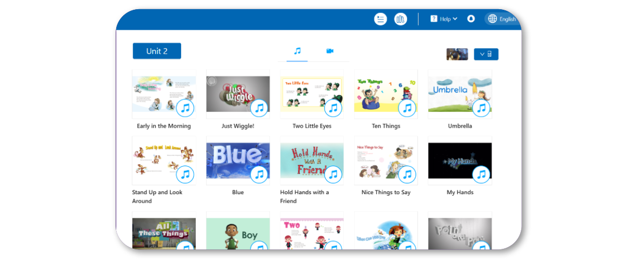Click the notification bell icon
This screenshot has width=644, height=265.
coord(471,19)
